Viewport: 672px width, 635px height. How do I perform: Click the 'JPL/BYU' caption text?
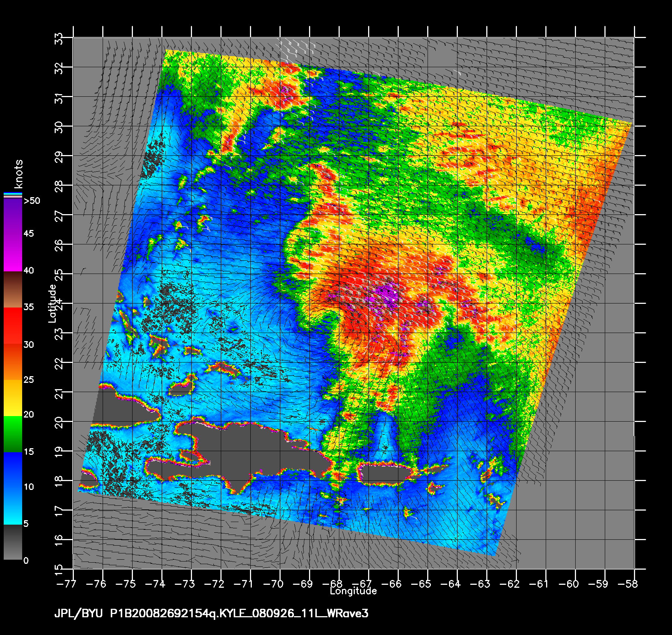point(78,614)
